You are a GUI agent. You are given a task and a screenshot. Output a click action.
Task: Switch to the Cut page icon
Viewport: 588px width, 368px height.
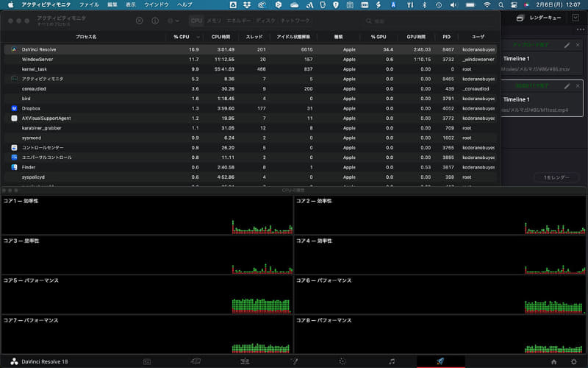[196, 361]
